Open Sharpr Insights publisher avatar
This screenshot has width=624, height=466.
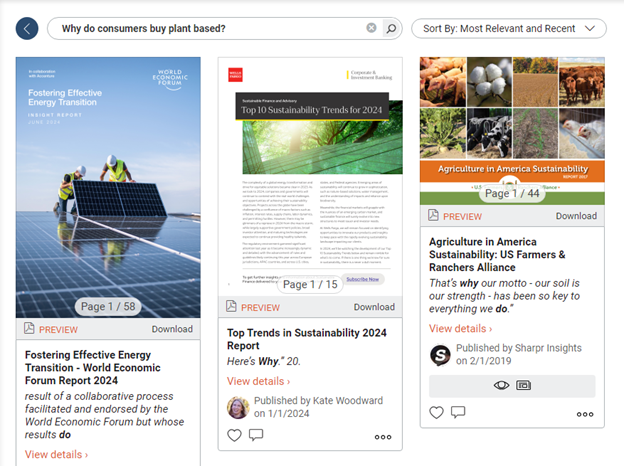440,355
